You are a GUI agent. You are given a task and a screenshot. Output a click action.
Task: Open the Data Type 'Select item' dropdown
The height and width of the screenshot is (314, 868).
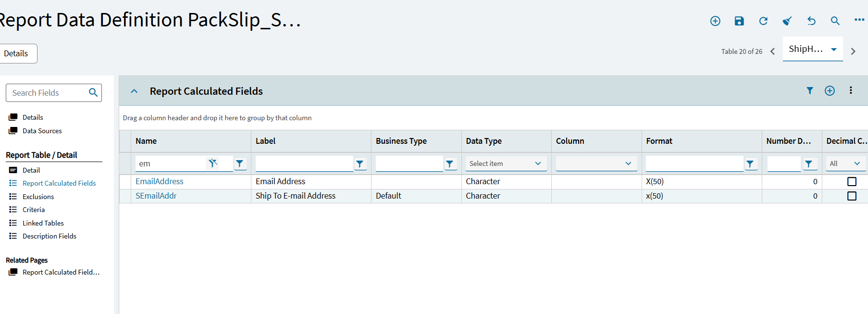click(x=506, y=163)
